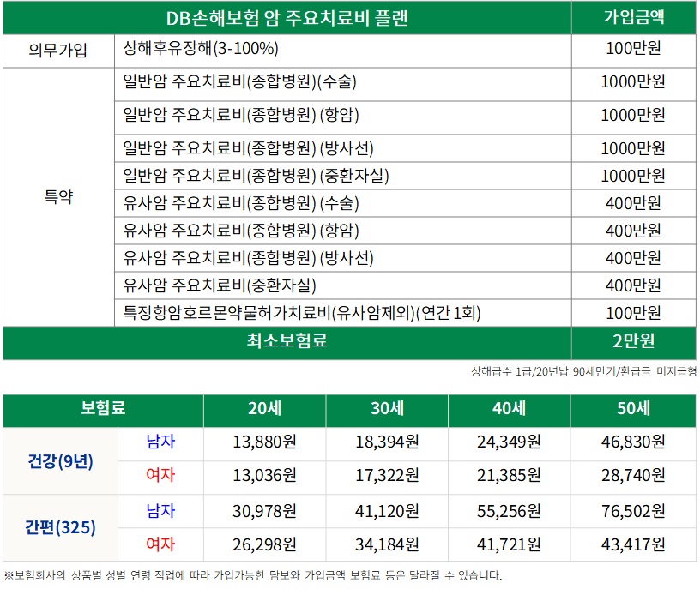Click the 간편(325) plan label
700x589 pixels.
click(x=60, y=527)
